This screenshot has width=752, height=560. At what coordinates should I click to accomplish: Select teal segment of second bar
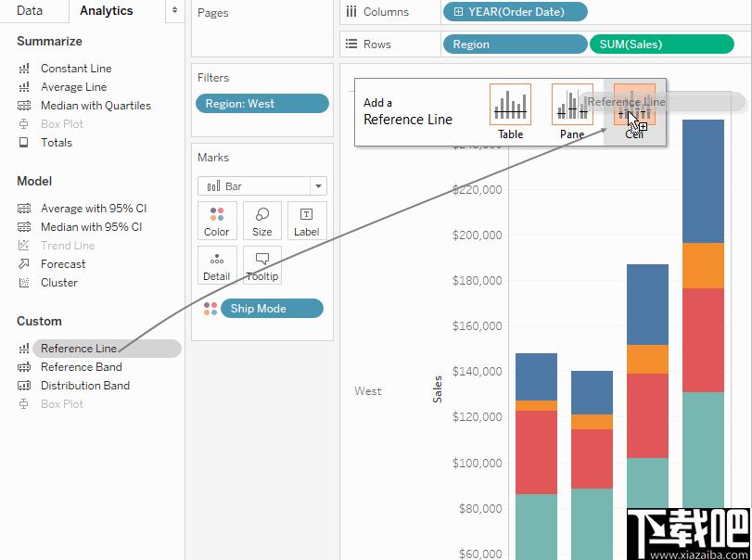[x=592, y=524]
